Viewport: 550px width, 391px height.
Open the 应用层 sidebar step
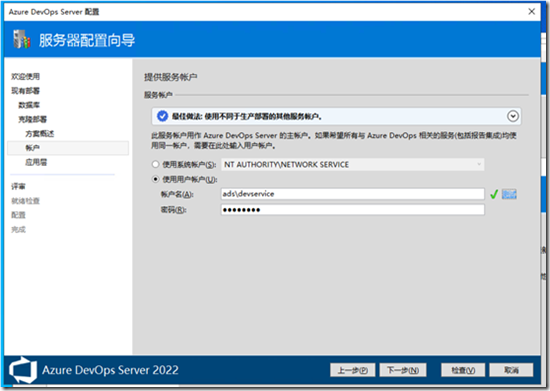[x=36, y=162]
